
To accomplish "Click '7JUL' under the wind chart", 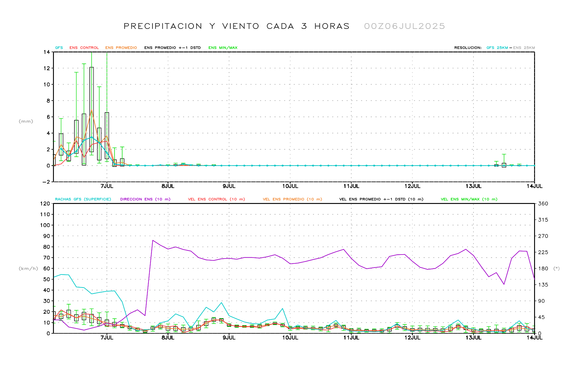I will 107,338.
